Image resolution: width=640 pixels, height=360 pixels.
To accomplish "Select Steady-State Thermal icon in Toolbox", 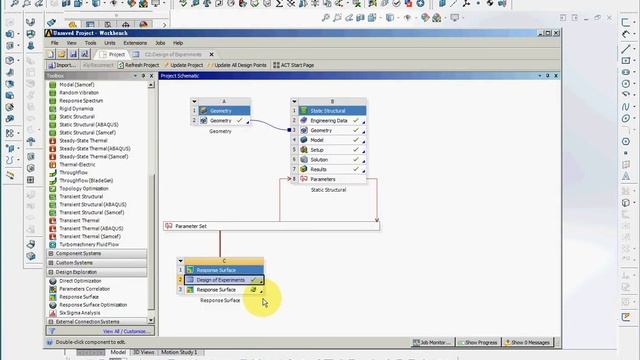I will click(53, 140).
